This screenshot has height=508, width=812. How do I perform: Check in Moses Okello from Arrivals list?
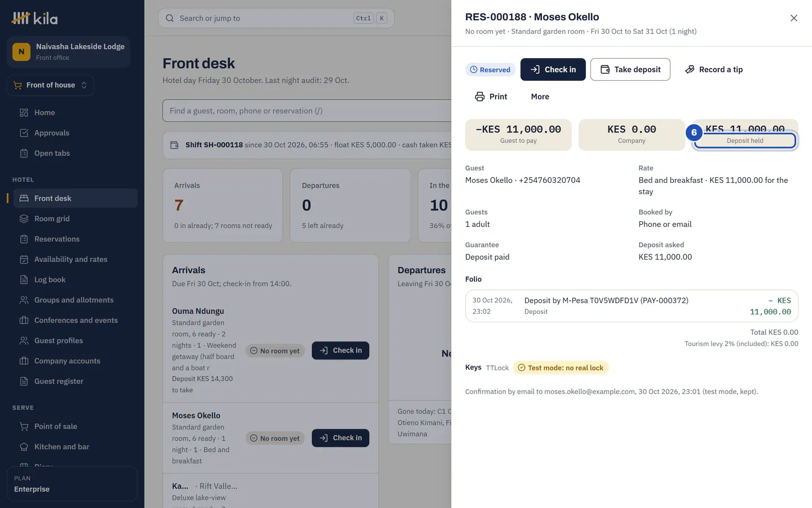341,438
